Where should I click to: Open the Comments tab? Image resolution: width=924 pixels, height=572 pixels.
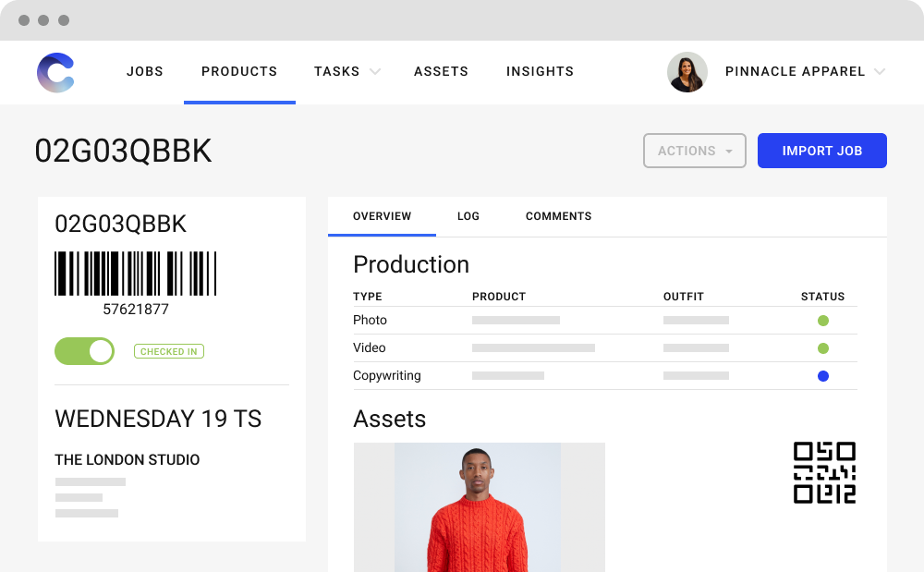pos(558,216)
